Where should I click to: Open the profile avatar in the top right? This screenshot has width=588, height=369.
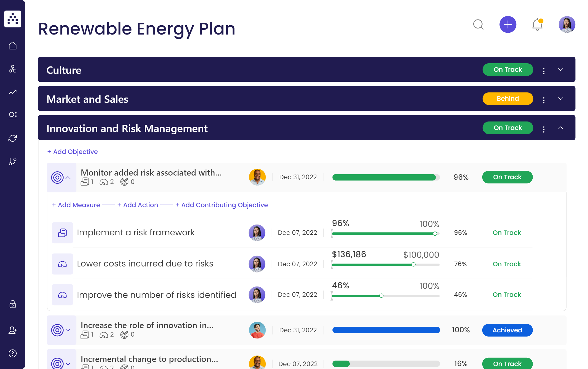[567, 25]
